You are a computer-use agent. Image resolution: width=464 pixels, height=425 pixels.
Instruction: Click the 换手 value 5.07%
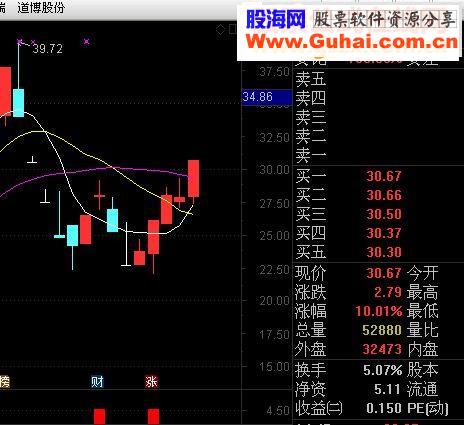tap(383, 370)
